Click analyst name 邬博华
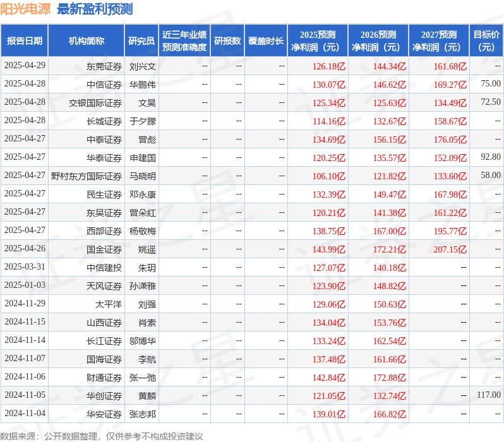Image resolution: width=504 pixels, height=442 pixels. (x=142, y=342)
